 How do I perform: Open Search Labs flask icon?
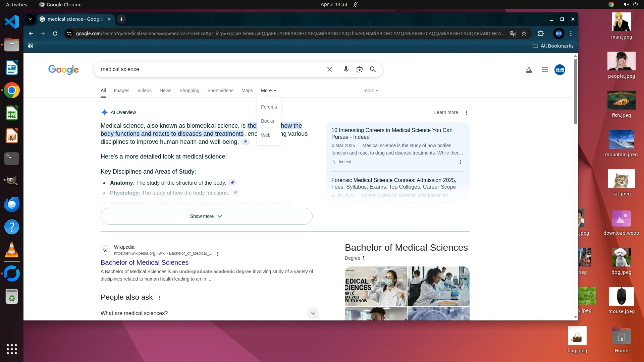[529, 70]
